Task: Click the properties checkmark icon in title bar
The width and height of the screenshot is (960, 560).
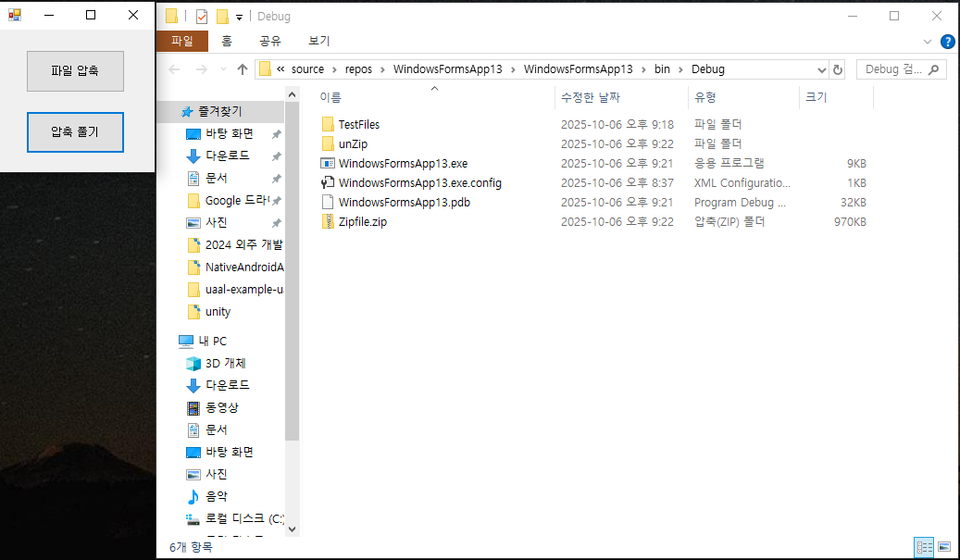Action: [x=202, y=17]
